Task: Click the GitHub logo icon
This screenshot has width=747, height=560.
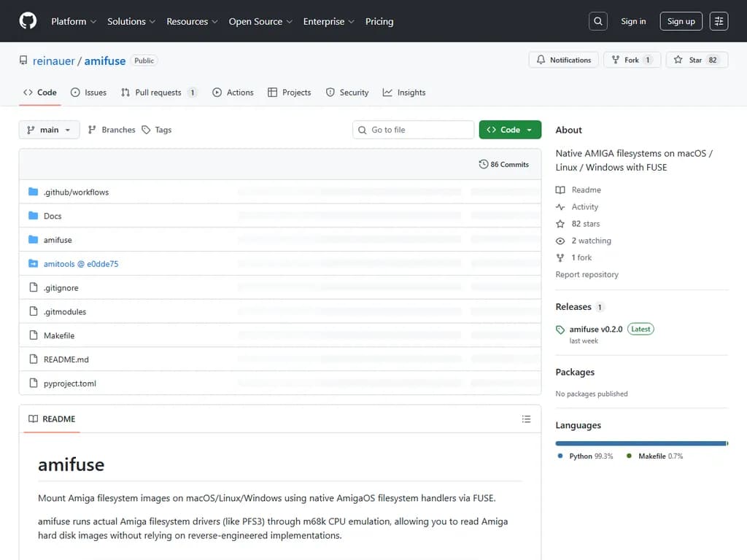Action: pyautogui.click(x=28, y=21)
